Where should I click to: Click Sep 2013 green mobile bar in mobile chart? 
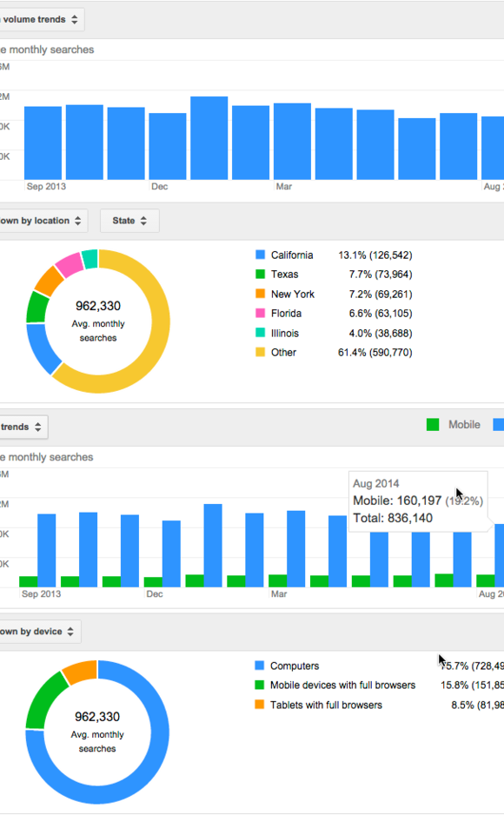[29, 581]
